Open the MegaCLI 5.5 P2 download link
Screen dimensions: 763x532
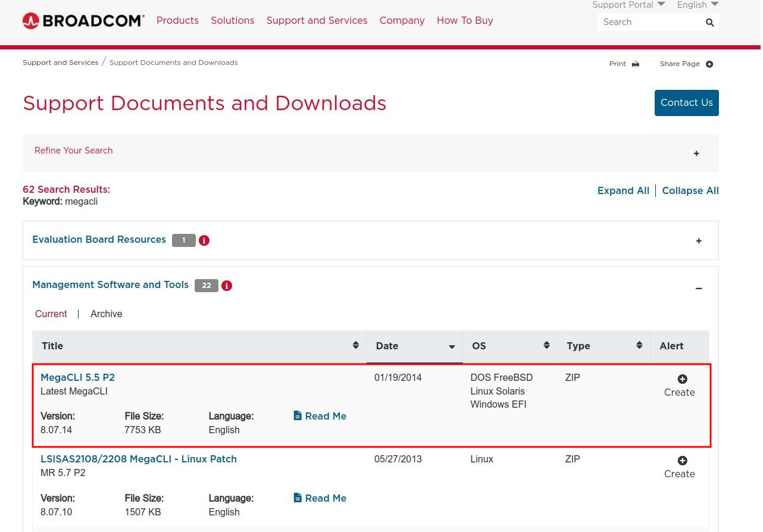77,377
